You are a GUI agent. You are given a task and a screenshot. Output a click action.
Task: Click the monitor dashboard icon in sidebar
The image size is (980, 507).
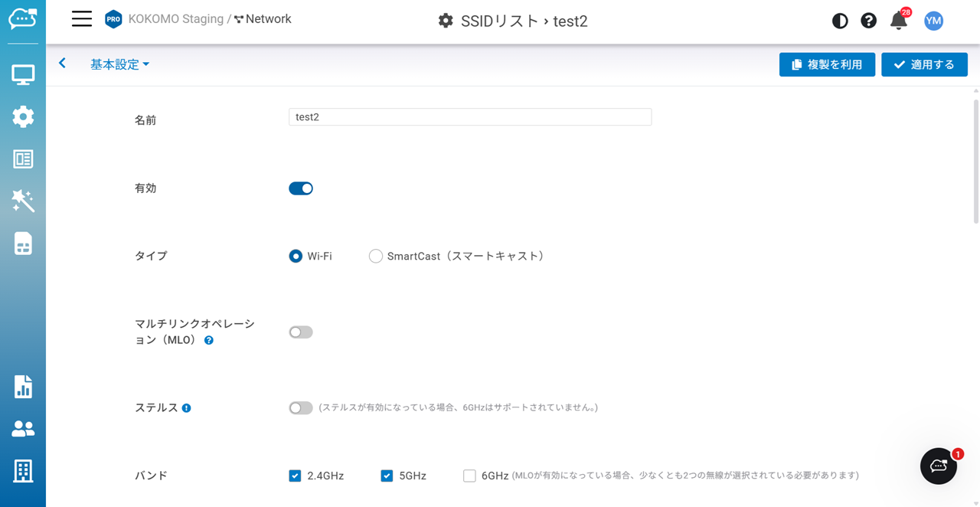point(23,75)
